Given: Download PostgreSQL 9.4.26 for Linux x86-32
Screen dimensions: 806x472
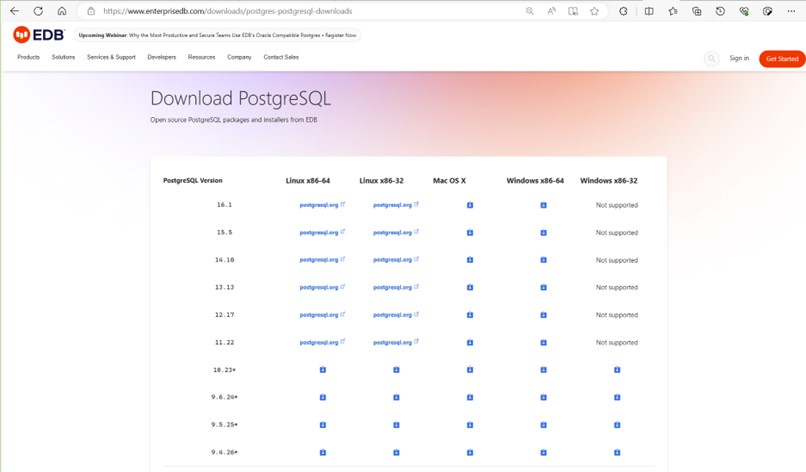Looking at the screenshot, I should (396, 453).
